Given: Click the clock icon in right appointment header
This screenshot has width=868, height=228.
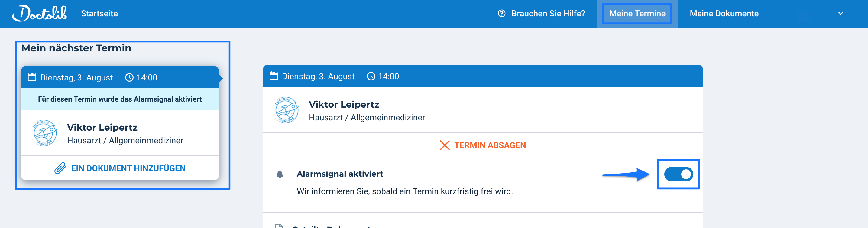Looking at the screenshot, I should point(371,76).
